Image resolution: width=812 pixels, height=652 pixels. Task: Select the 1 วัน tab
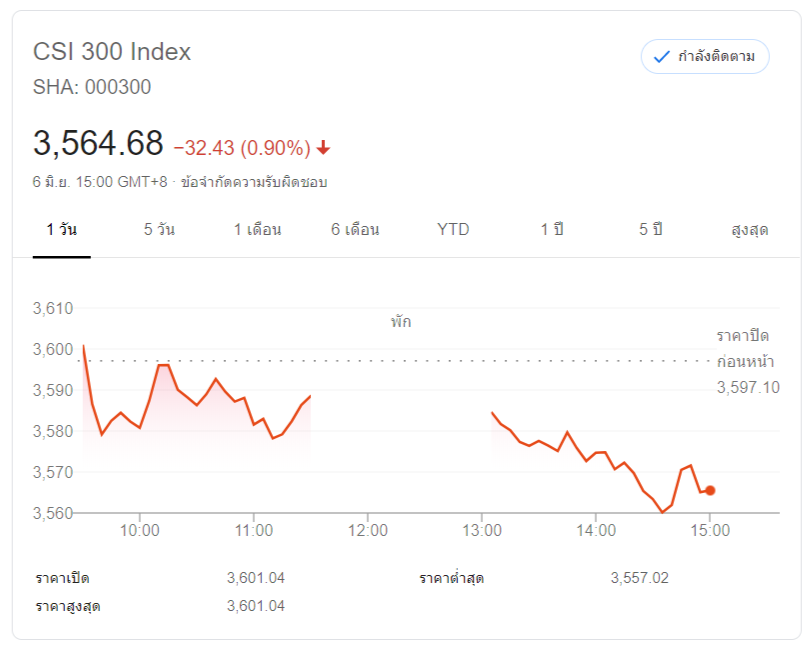click(x=62, y=230)
